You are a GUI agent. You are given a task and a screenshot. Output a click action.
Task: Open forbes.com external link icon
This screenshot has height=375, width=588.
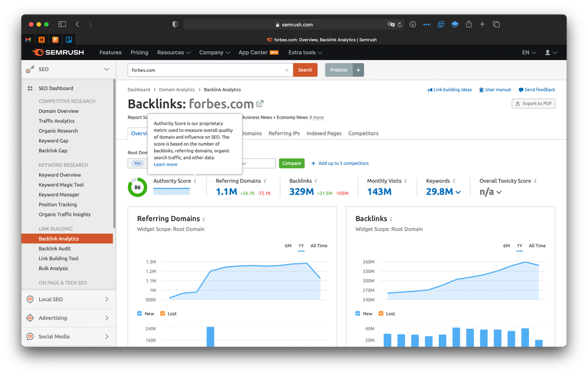click(260, 104)
